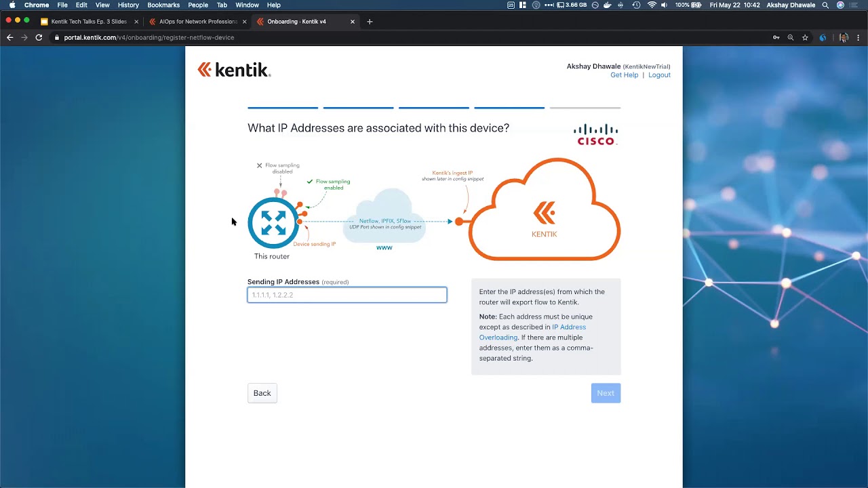Open the Apple menu
Image resolution: width=868 pixels, height=488 pixels.
point(12,5)
